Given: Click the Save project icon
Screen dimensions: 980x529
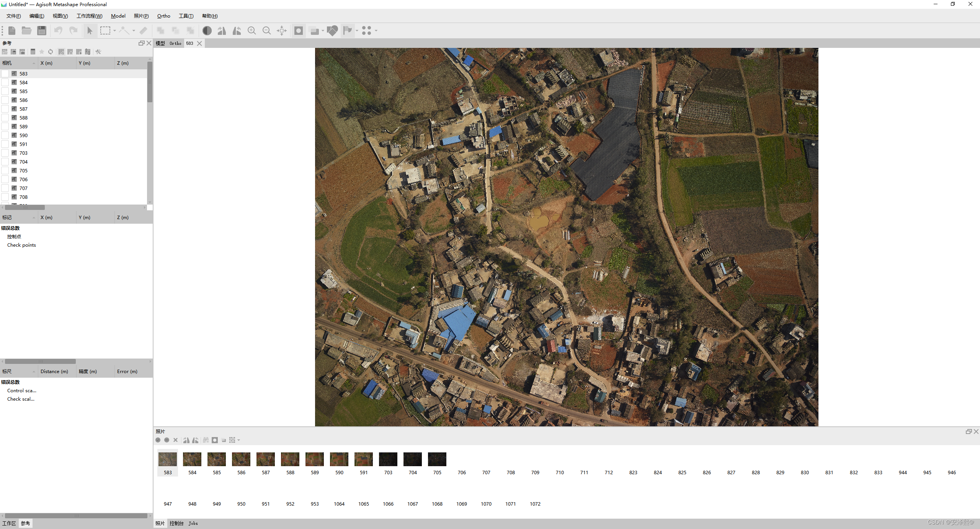Looking at the screenshot, I should pyautogui.click(x=42, y=31).
